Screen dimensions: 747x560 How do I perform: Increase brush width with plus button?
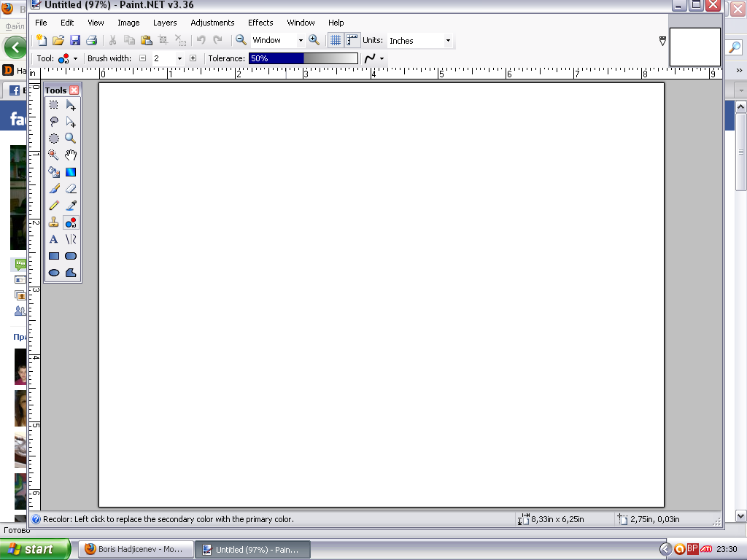pyautogui.click(x=193, y=58)
